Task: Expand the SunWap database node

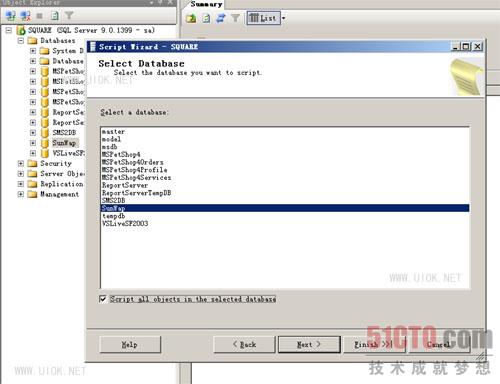Action: (33, 143)
